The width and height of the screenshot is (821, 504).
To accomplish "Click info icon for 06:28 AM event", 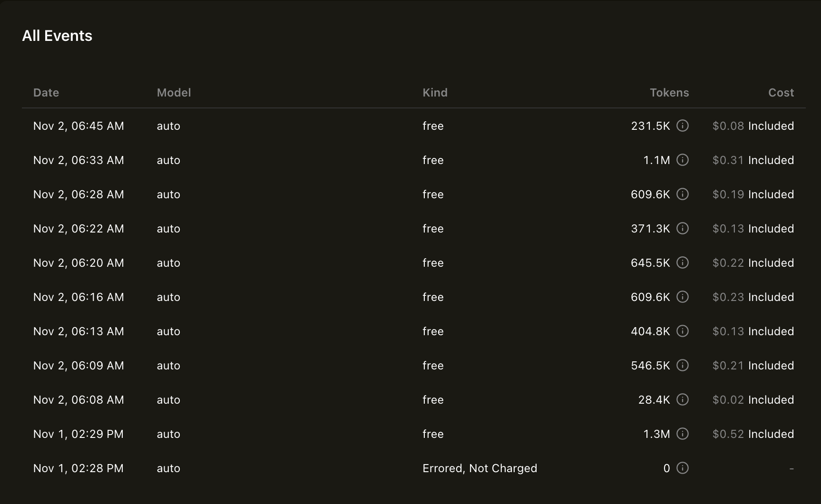I will click(x=683, y=194).
